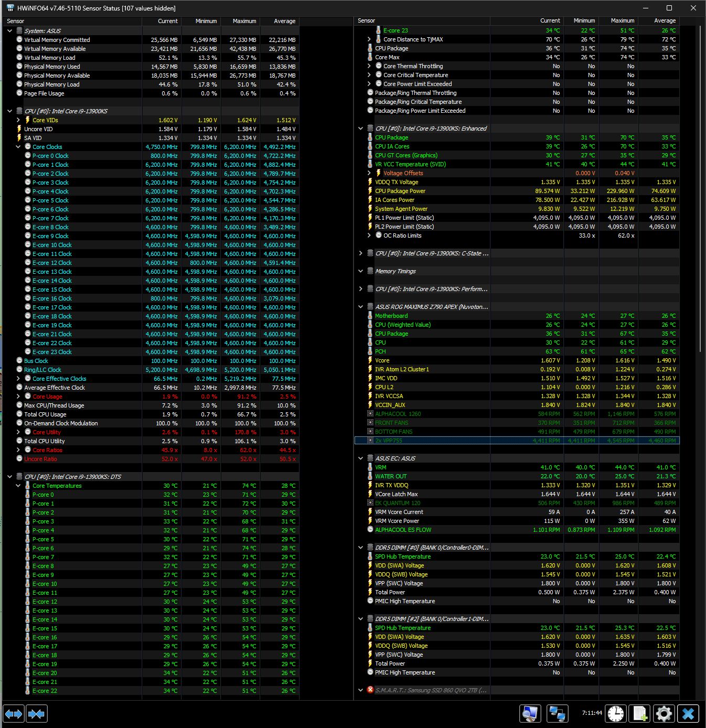Click the 25,566 MB current value
This screenshot has width=706, height=728.
(164, 40)
